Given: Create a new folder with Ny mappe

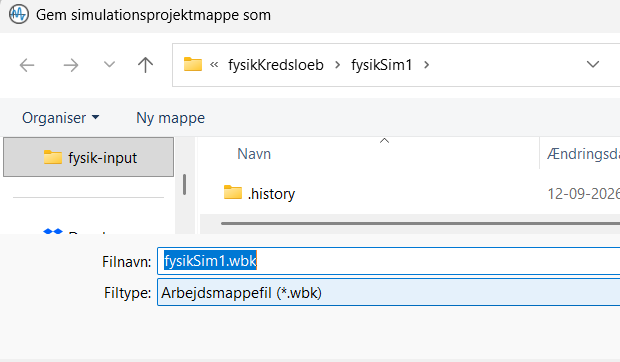Looking at the screenshot, I should click(x=170, y=118).
